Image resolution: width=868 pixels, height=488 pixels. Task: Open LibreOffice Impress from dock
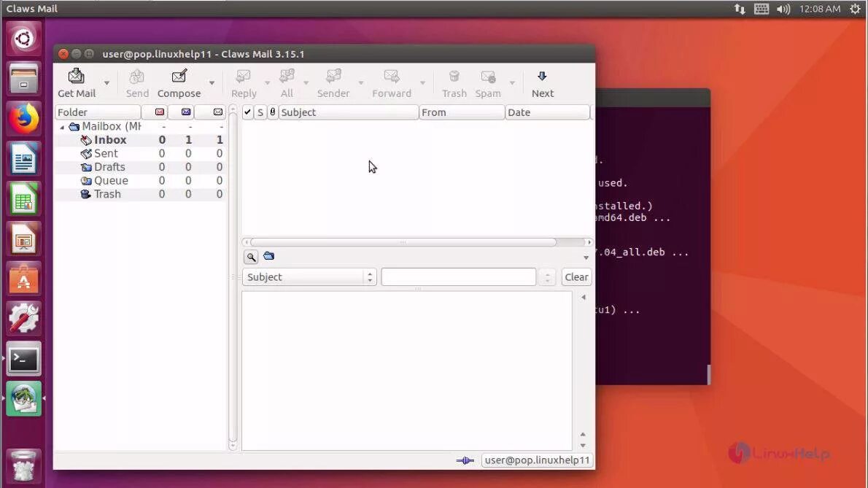tap(23, 239)
